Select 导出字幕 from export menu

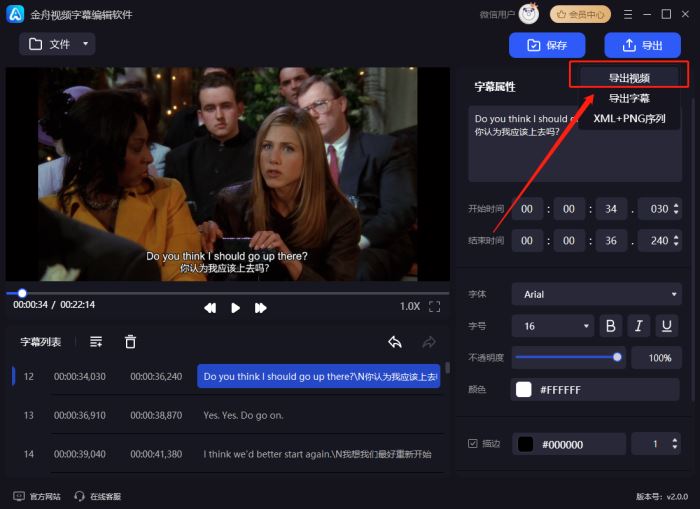(x=629, y=98)
